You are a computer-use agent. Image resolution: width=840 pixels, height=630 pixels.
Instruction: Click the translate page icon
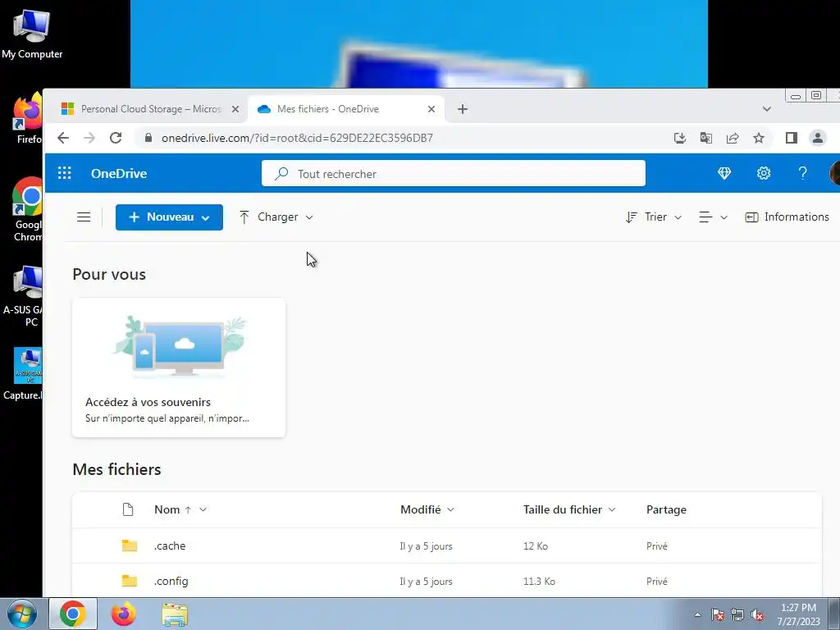click(x=706, y=138)
